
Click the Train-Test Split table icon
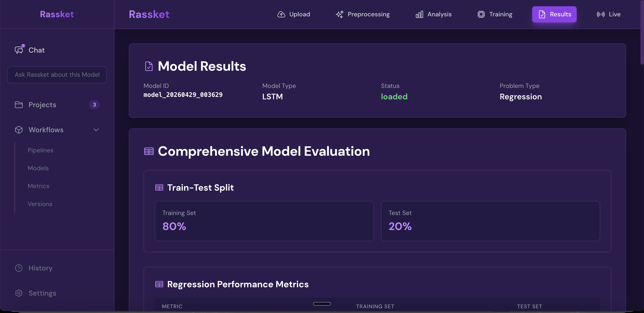click(x=159, y=188)
